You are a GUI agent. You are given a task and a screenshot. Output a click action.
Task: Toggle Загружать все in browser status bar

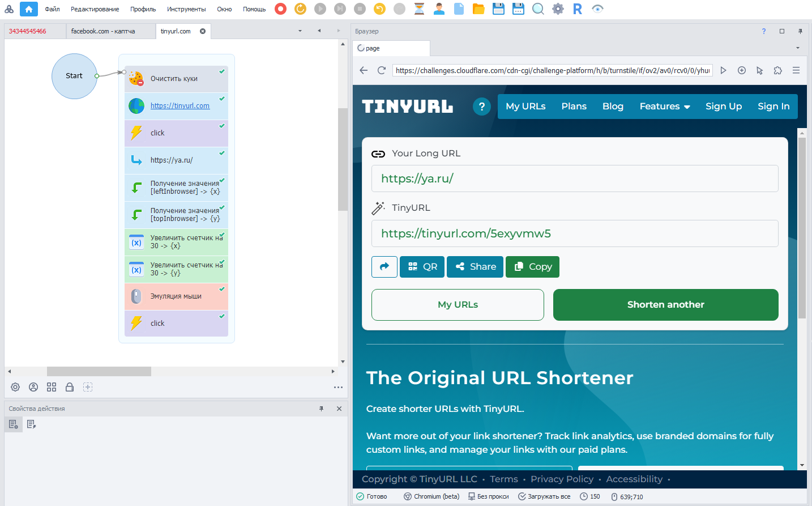544,496
